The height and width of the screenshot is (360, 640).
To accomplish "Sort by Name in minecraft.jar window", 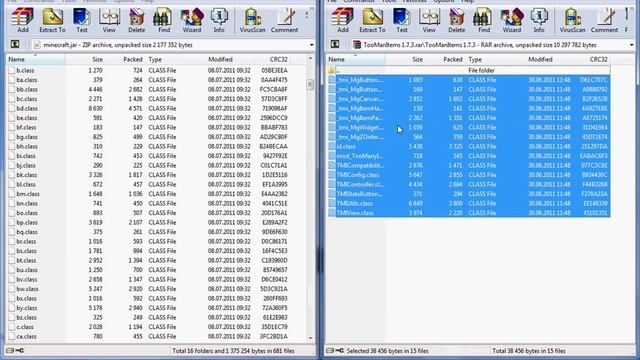I will pos(36,60).
